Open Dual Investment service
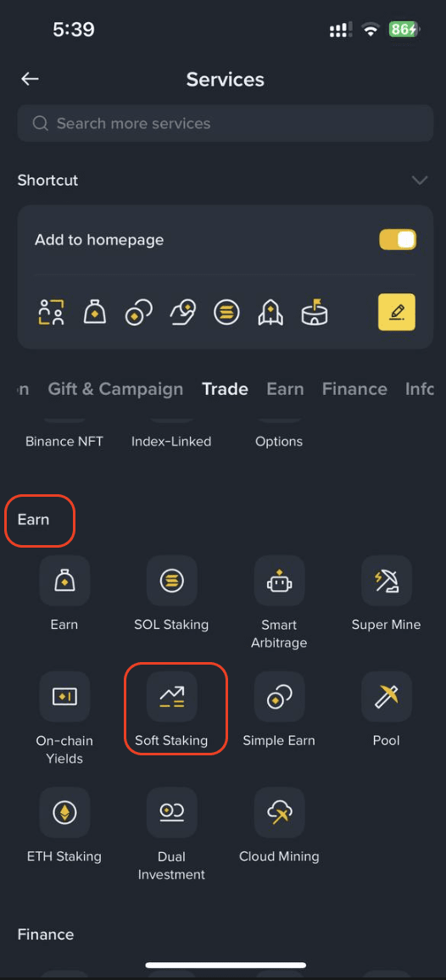 (x=172, y=812)
